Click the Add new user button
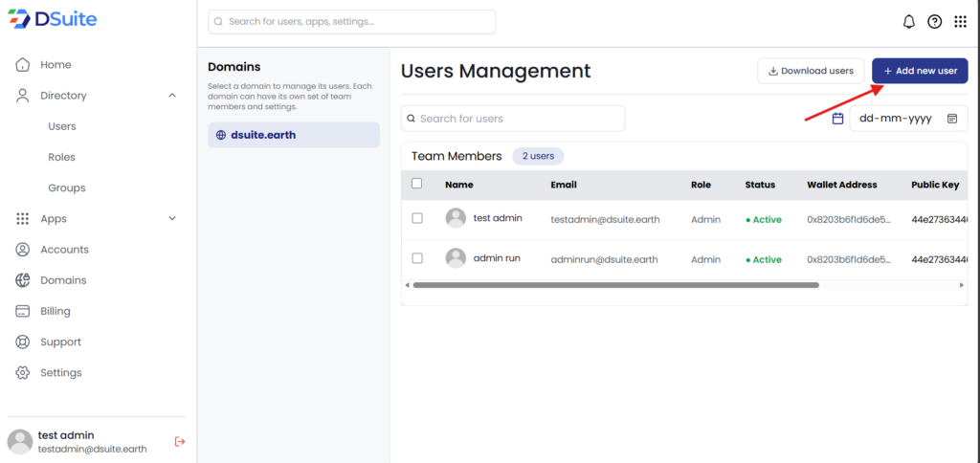980x463 pixels. point(920,71)
